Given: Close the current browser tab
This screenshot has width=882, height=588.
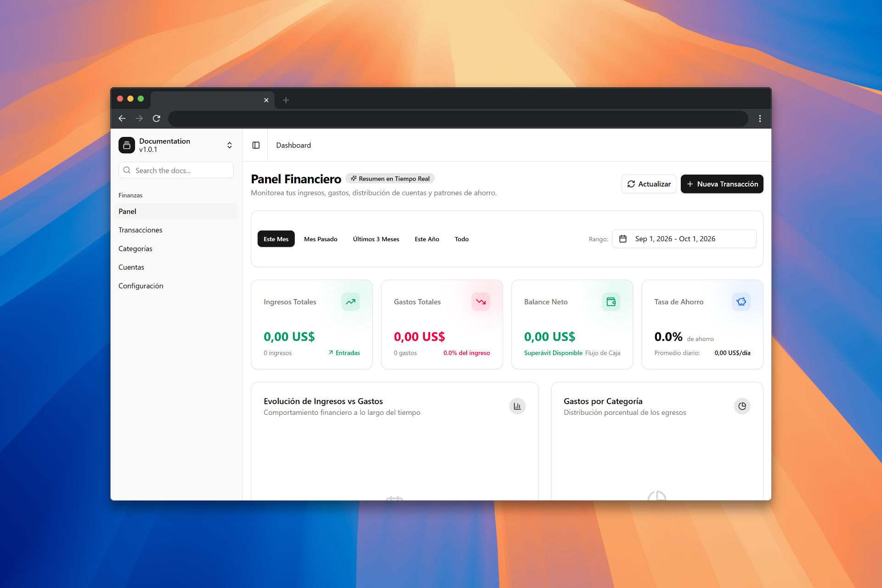Looking at the screenshot, I should [x=266, y=100].
